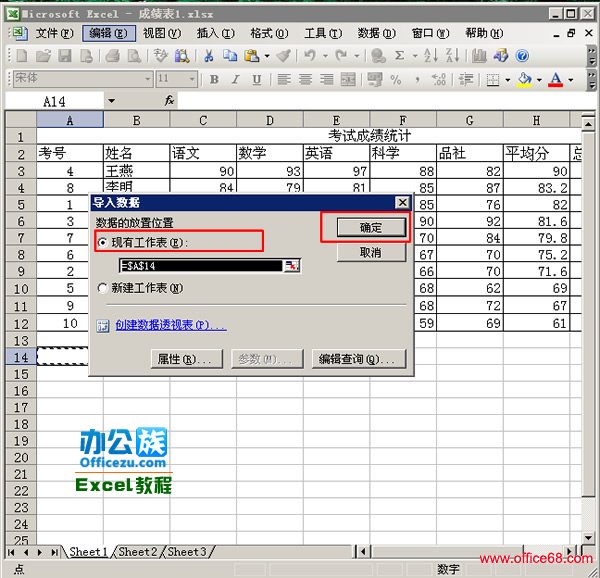Toggle Underline formatting
600x578 pixels.
(257, 80)
